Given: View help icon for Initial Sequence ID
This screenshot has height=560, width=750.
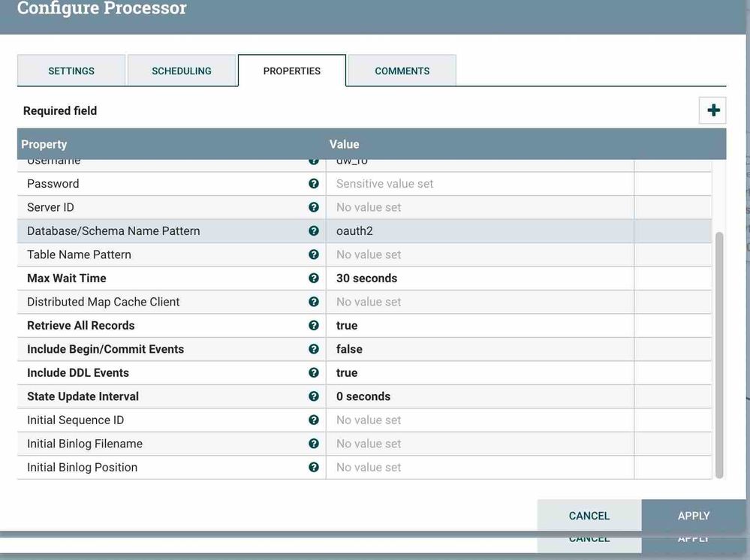Looking at the screenshot, I should pos(314,420).
